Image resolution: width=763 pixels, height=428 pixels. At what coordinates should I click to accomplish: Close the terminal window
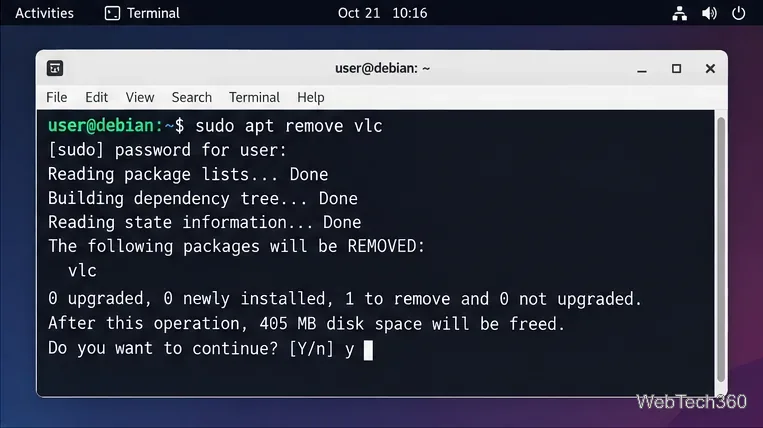pos(710,69)
